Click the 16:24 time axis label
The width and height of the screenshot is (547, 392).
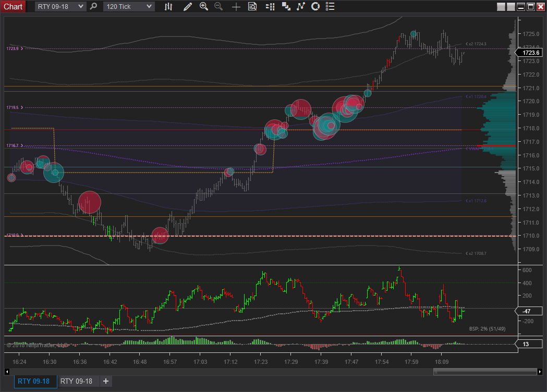[19, 362]
